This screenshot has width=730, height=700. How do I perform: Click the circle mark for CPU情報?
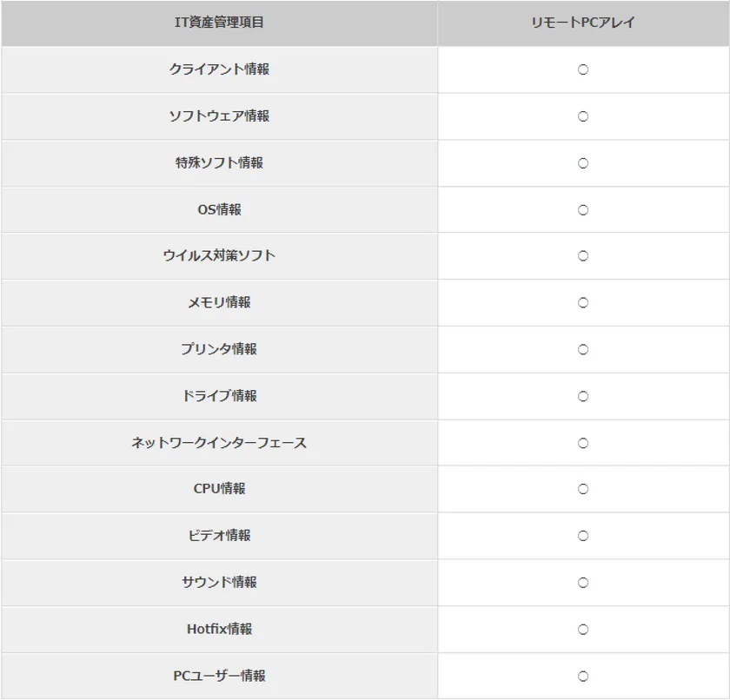tap(583, 489)
